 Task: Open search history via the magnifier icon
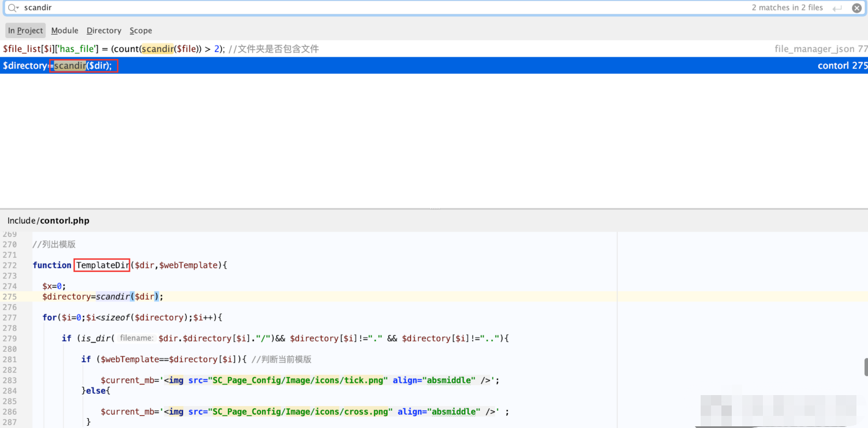click(10, 8)
